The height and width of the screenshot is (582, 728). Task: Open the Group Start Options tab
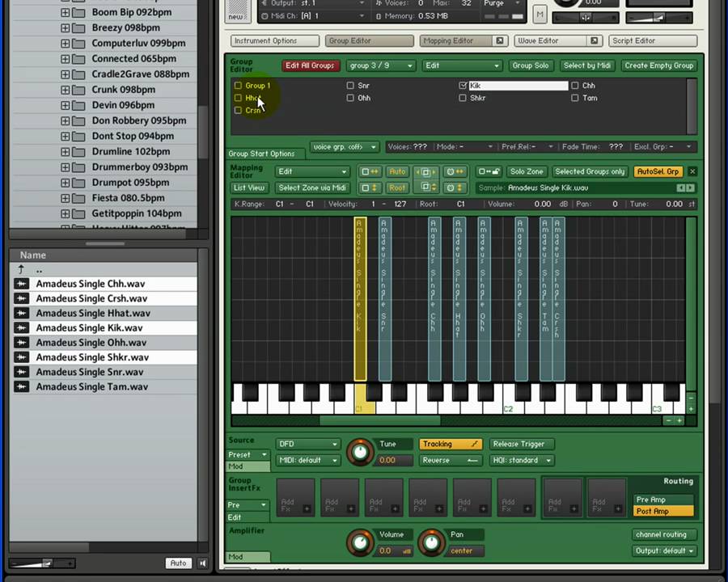[265, 154]
